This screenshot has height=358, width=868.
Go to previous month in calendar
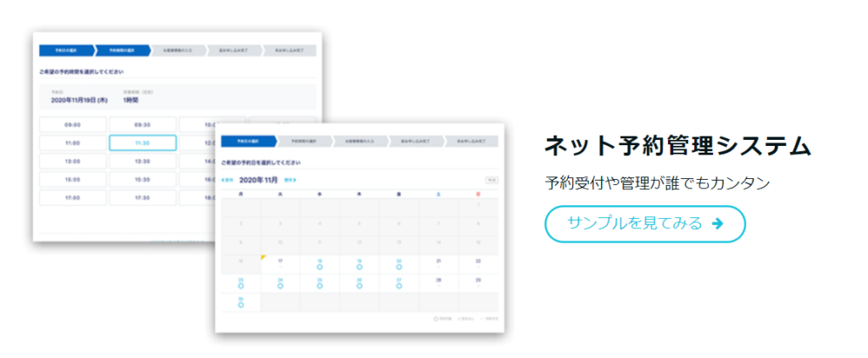coord(226,180)
